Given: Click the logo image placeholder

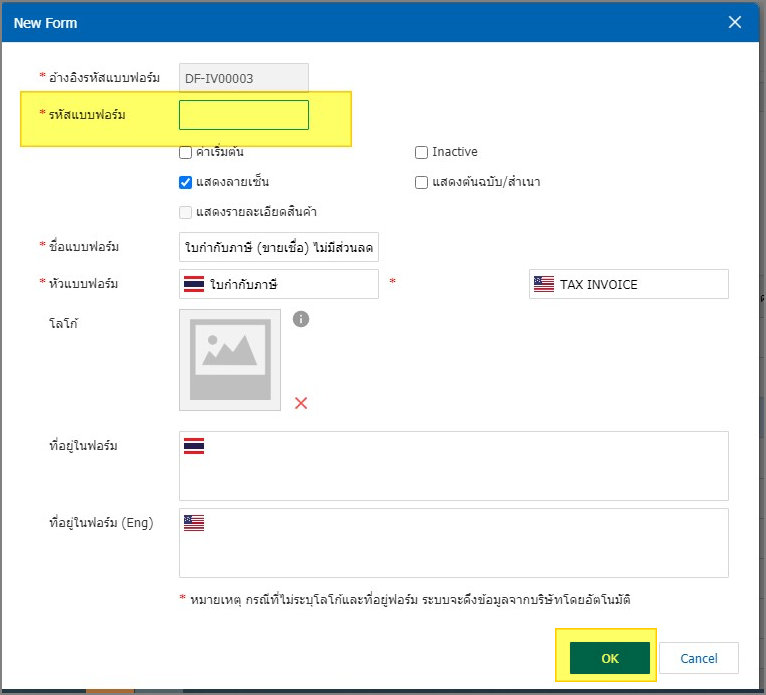Looking at the screenshot, I should (x=230, y=360).
